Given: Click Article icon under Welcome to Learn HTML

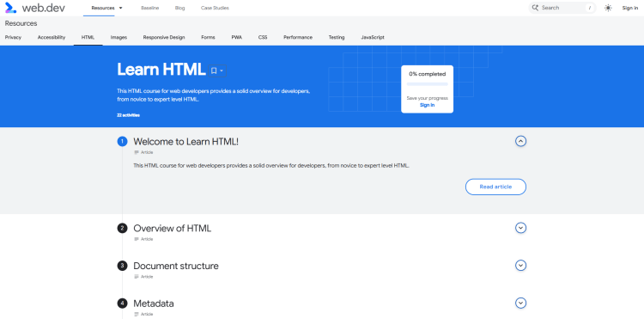Looking at the screenshot, I should 137,152.
